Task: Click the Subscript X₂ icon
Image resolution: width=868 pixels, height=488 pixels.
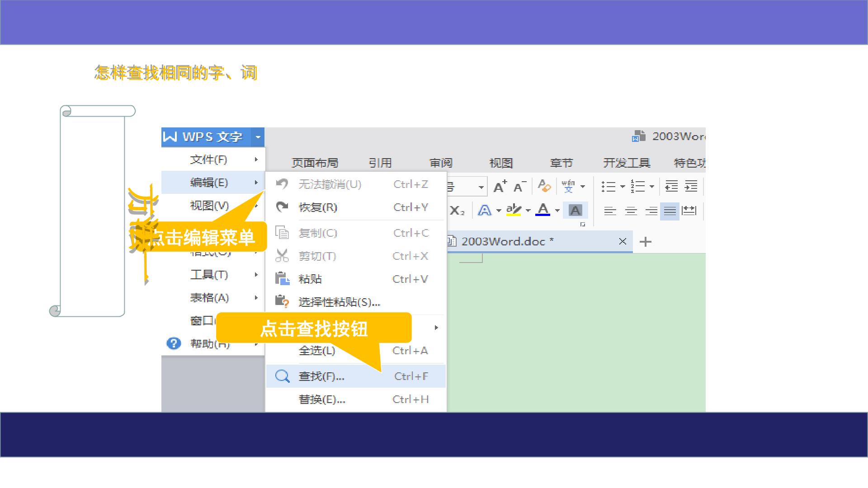Action: 457,210
